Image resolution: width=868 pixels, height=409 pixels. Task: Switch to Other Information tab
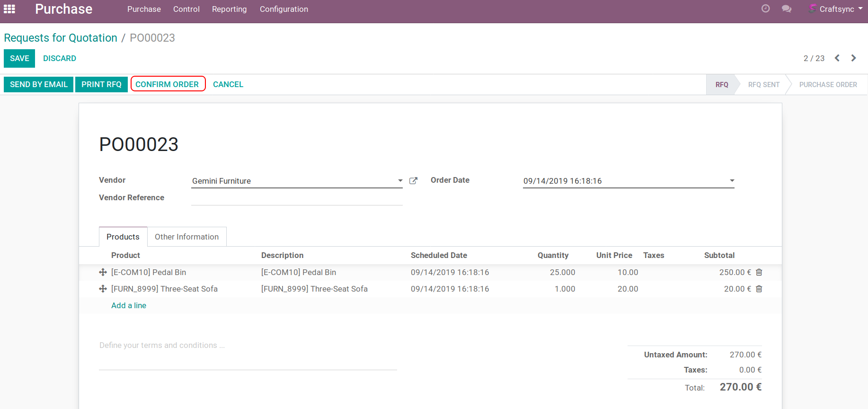point(186,237)
